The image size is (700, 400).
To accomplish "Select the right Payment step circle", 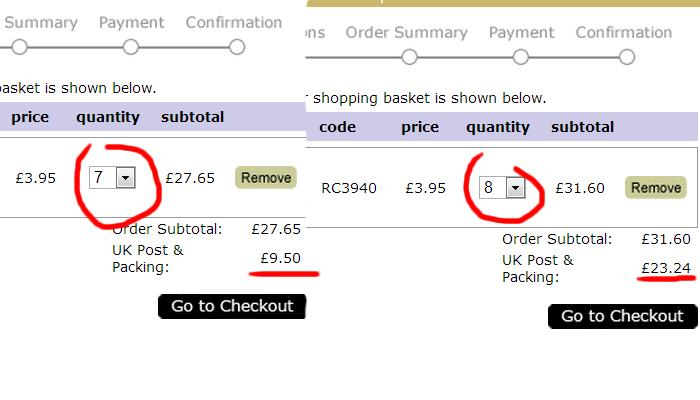I will pos(521,57).
